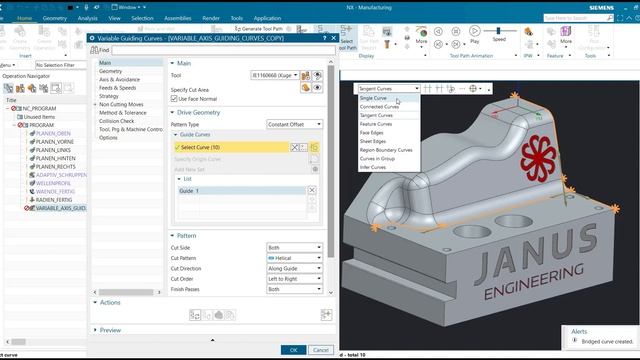Click Generate Tool Path in ribbon
This screenshot has width=640, height=360.
pos(259,29)
